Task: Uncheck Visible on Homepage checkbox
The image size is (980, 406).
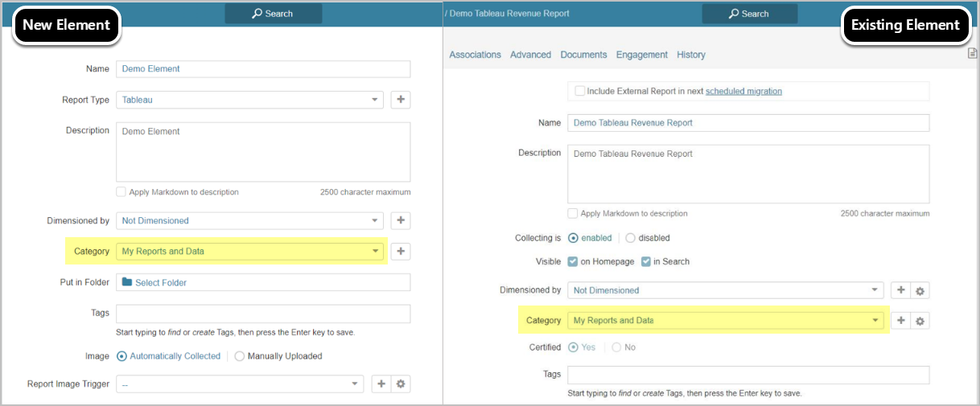Action: (x=573, y=261)
